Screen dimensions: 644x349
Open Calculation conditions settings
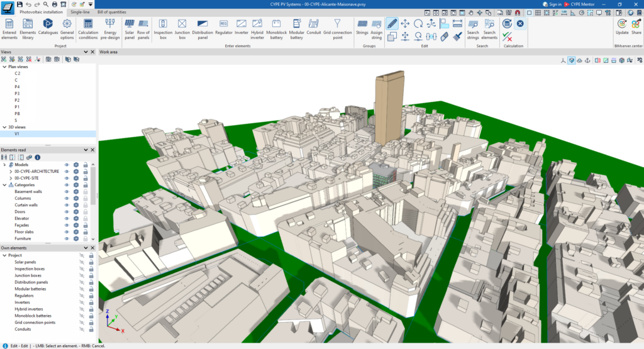[88, 29]
